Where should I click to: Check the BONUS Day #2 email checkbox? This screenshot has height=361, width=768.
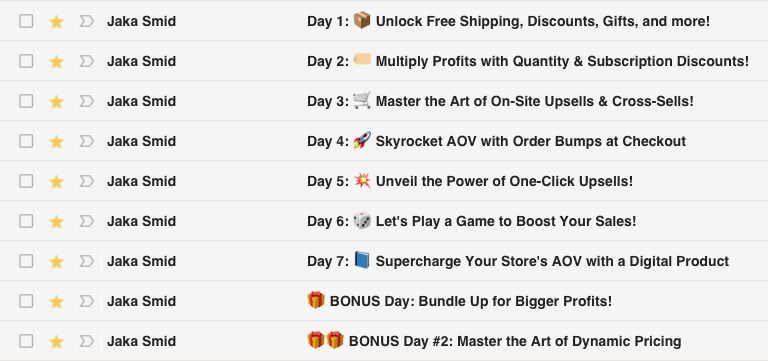(x=26, y=341)
